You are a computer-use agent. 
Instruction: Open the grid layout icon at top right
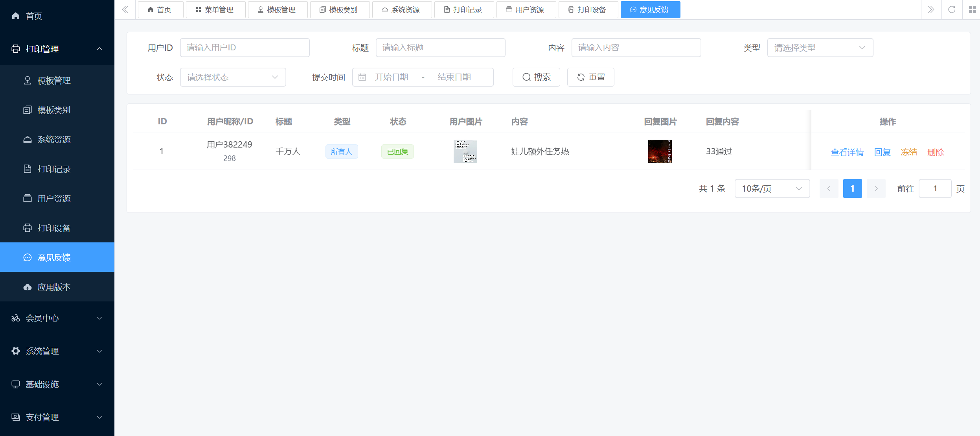click(973, 9)
